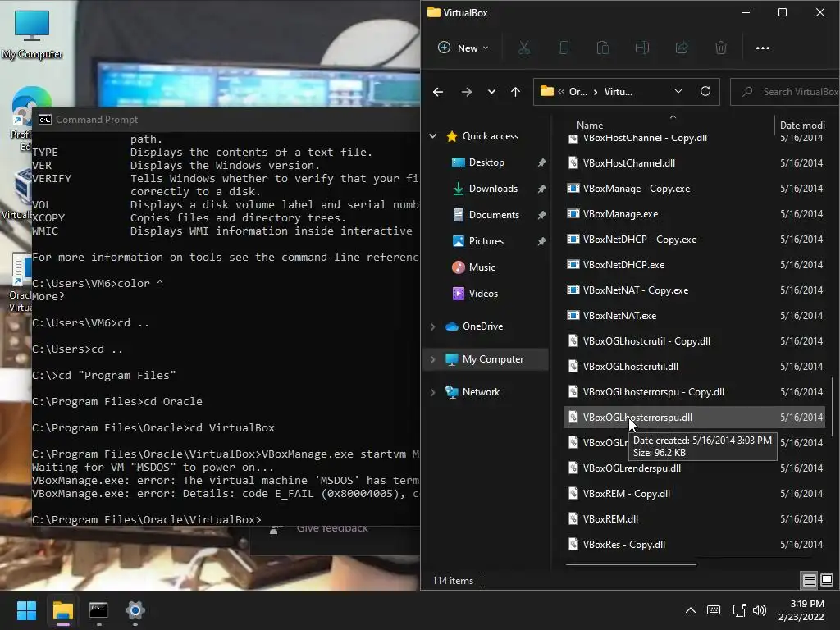The height and width of the screenshot is (630, 840).
Task: Switch to large thumbnails view icon
Action: 827,580
